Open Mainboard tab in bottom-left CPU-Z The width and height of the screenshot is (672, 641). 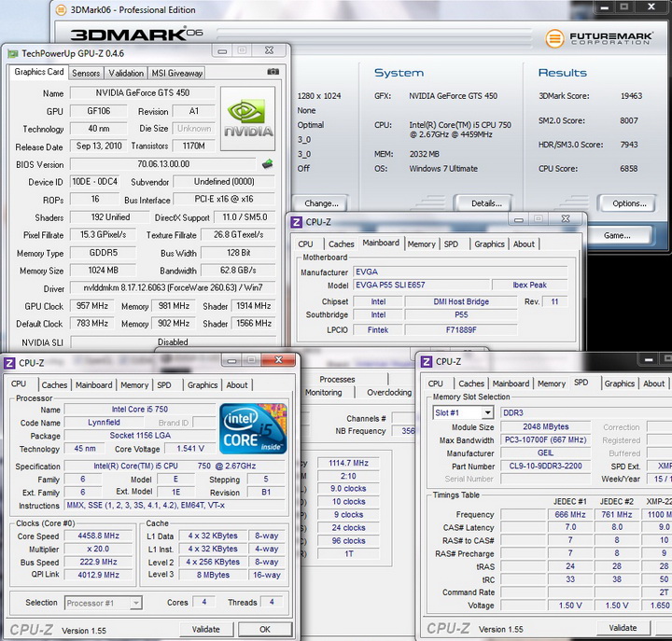click(x=94, y=384)
